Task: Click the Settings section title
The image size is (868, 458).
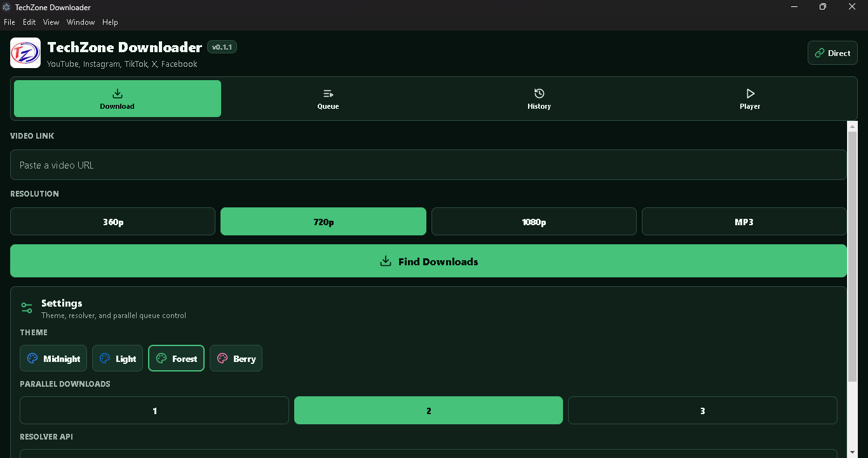Action: coord(62,303)
